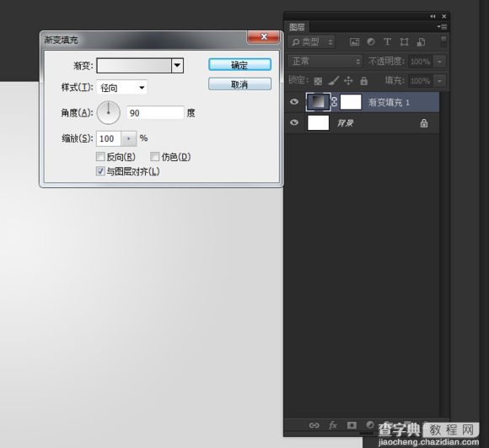Click the 背景 layer thumbnail
This screenshot has height=448, width=489.
click(x=318, y=122)
